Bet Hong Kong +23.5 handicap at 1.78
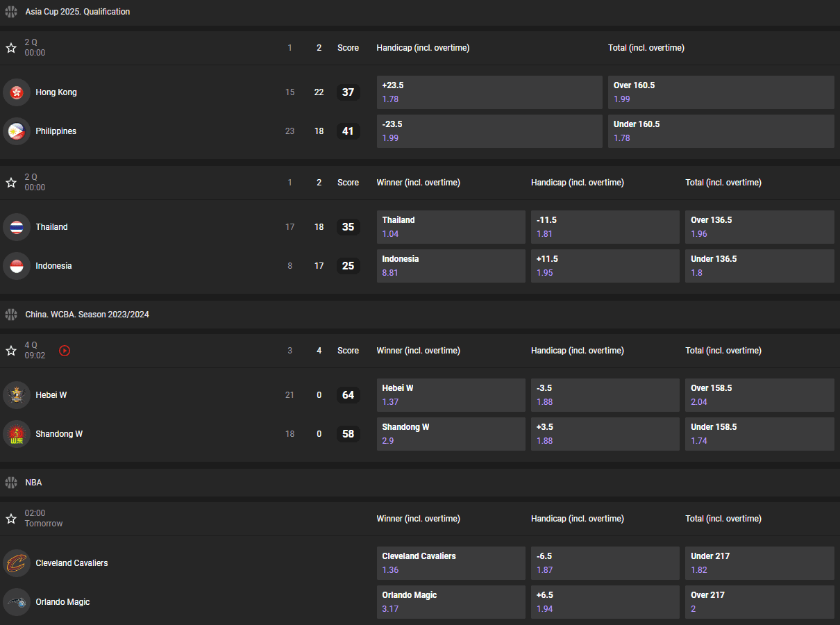 (x=489, y=92)
